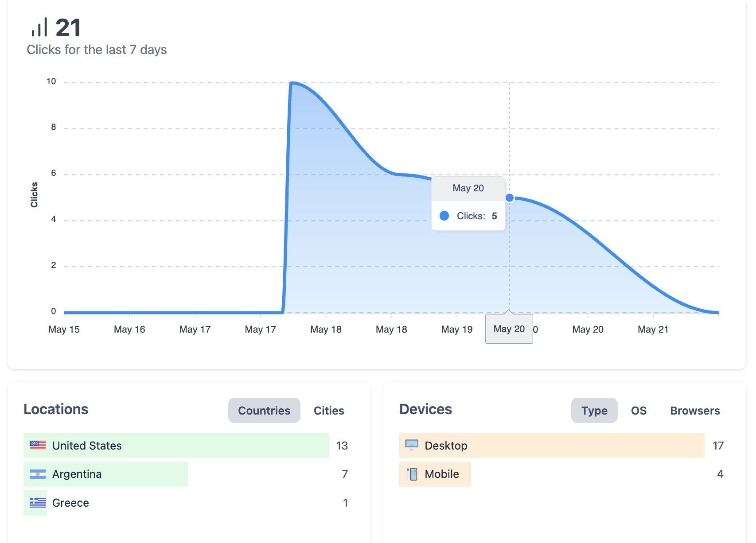Image resolution: width=756 pixels, height=543 pixels.
Task: Select the Desktop device row
Action: point(551,446)
